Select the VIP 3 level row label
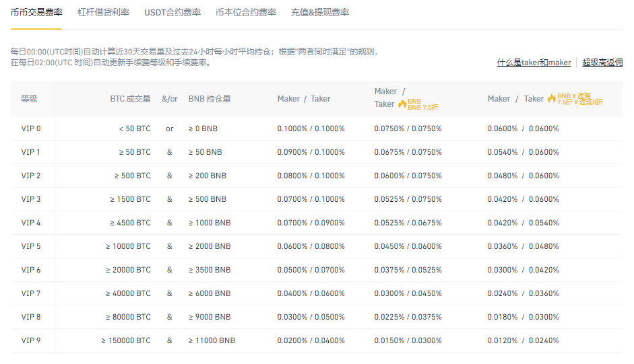The height and width of the screenshot is (364, 634). [31, 199]
